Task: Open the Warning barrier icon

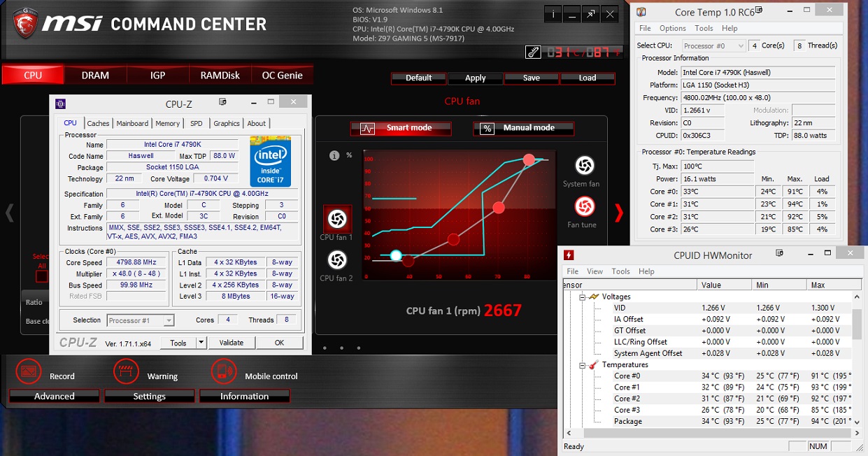Action: 127,371
